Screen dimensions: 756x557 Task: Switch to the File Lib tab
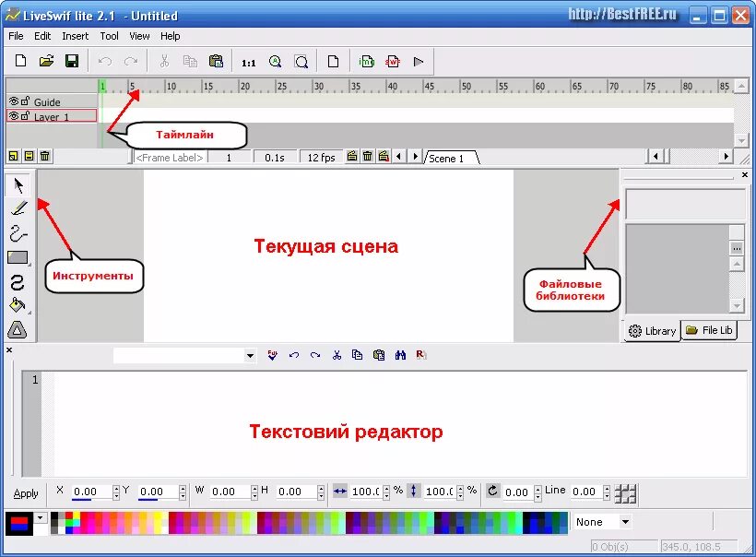pyautogui.click(x=709, y=330)
